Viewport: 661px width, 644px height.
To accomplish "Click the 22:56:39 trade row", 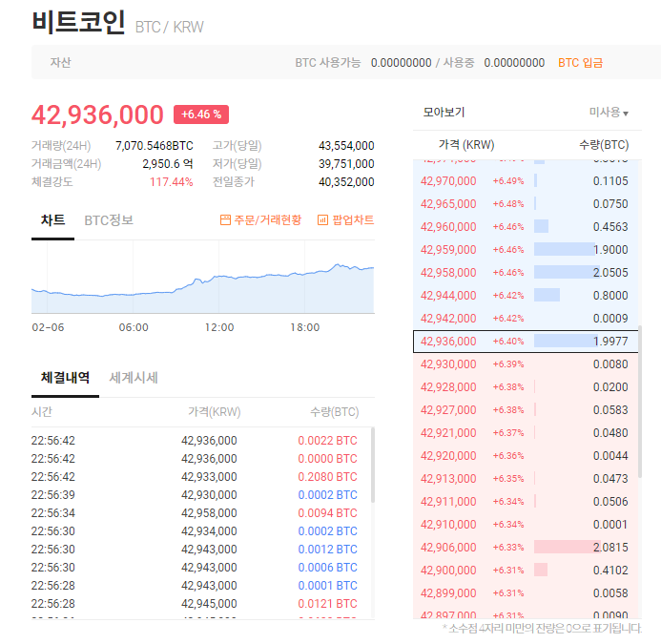I will [x=195, y=495].
